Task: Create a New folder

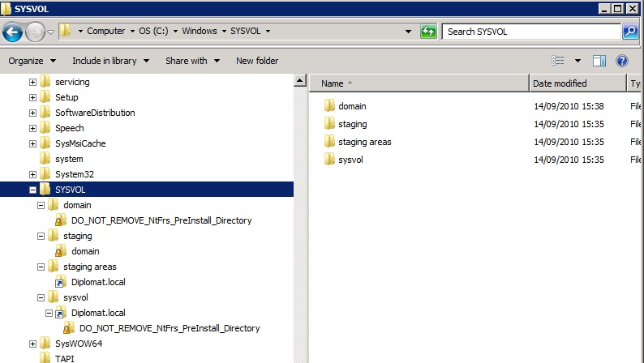Action: (257, 61)
